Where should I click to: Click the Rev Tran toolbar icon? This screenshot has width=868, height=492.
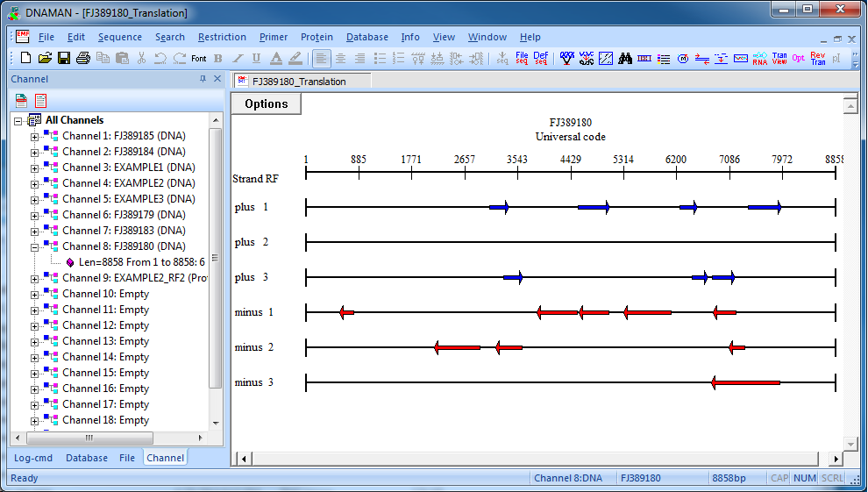818,58
